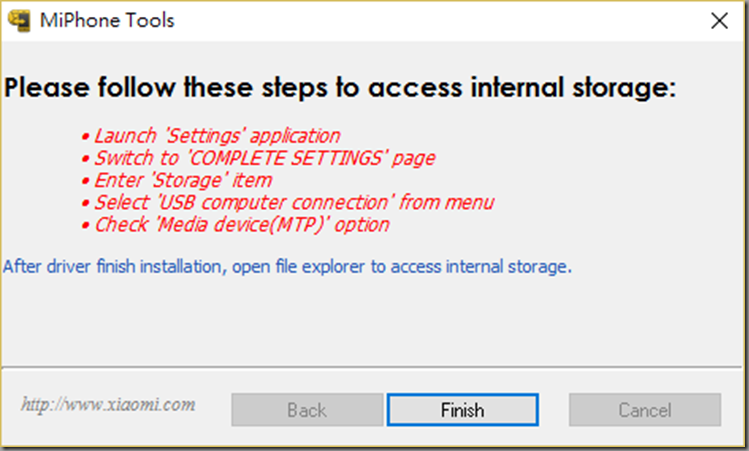Click the red bullet before "Enter 'Storage'"
Image resolution: width=749 pixels, height=451 pixels.
[x=86, y=182]
